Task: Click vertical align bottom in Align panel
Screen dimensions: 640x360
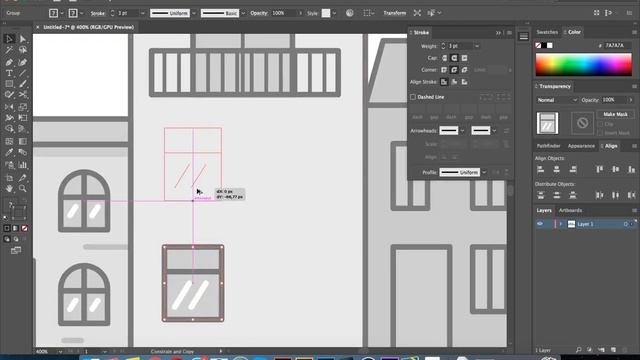Action: [631, 169]
